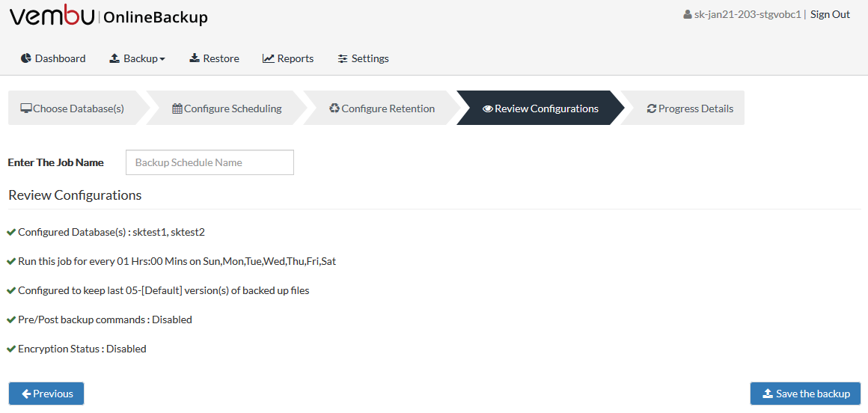Click the monitor icon in Choose Database(s) step
868x413 pixels.
[x=26, y=108]
